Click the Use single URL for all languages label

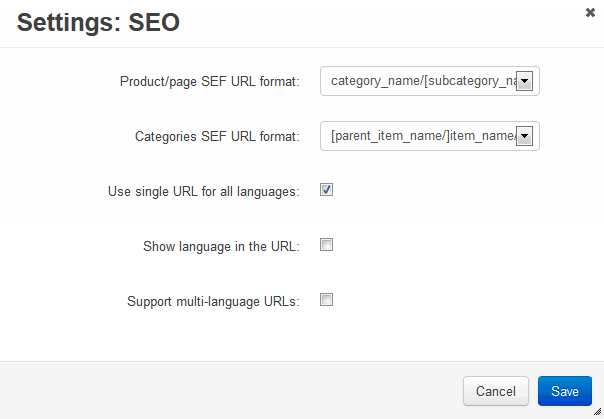[204, 191]
